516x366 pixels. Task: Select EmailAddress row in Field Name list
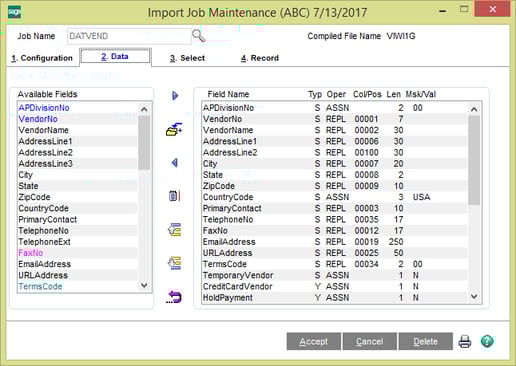click(335, 242)
